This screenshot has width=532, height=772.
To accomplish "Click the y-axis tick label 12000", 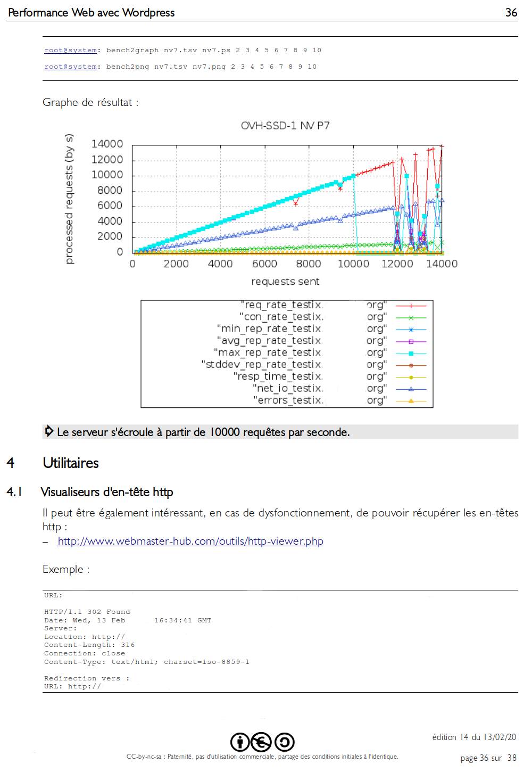I will click(107, 159).
